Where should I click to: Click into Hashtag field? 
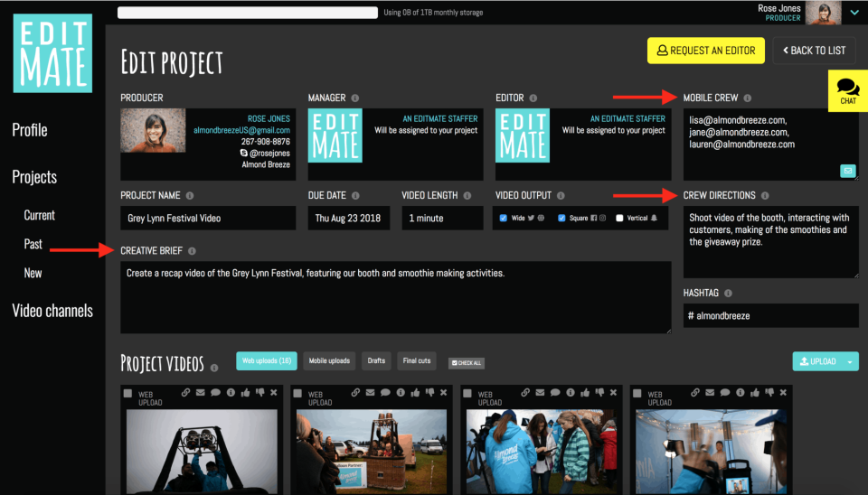pos(771,316)
